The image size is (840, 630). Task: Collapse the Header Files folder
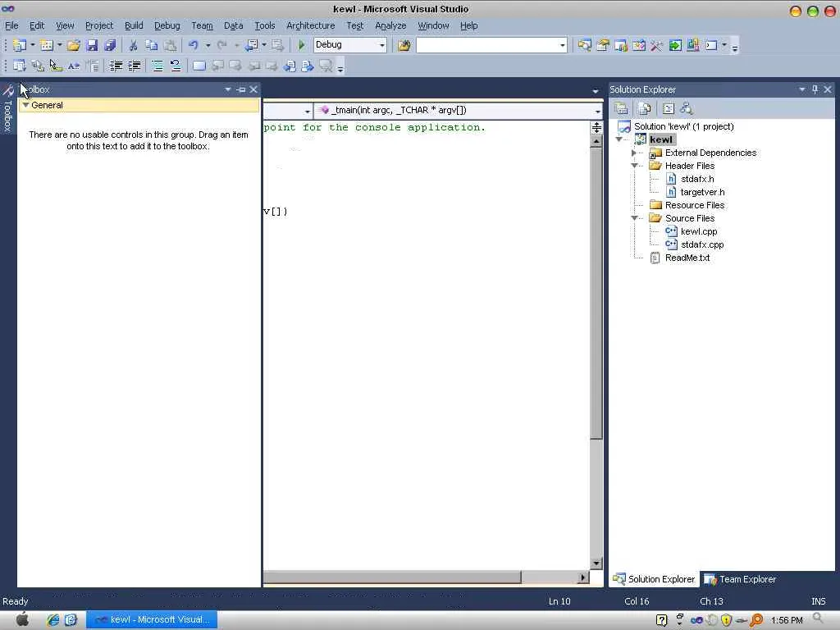pyautogui.click(x=634, y=166)
